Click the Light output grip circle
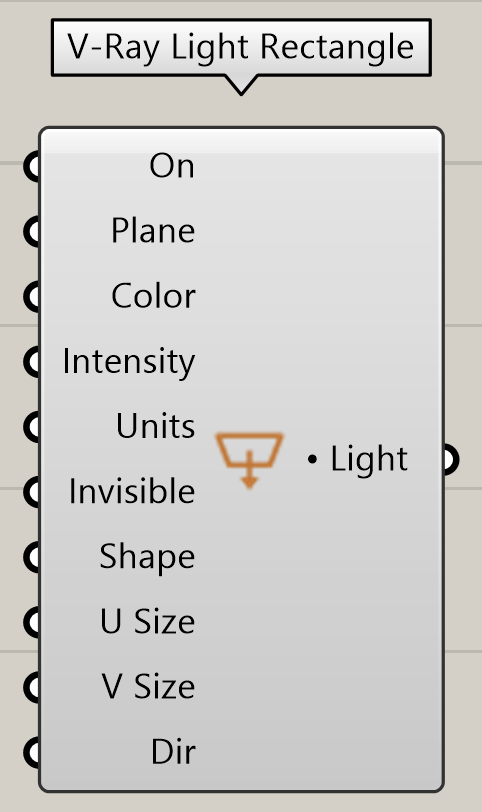Screen dimensions: 482x812 pyautogui.click(x=450, y=459)
